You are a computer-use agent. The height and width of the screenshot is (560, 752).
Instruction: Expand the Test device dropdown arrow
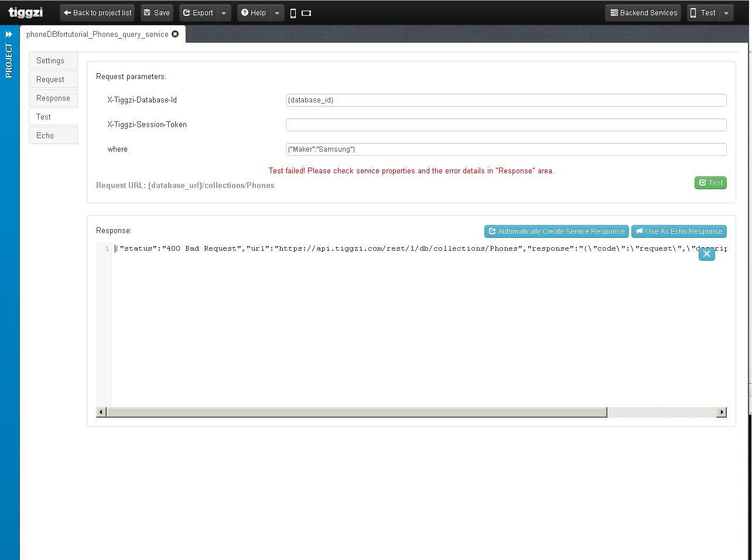point(726,13)
